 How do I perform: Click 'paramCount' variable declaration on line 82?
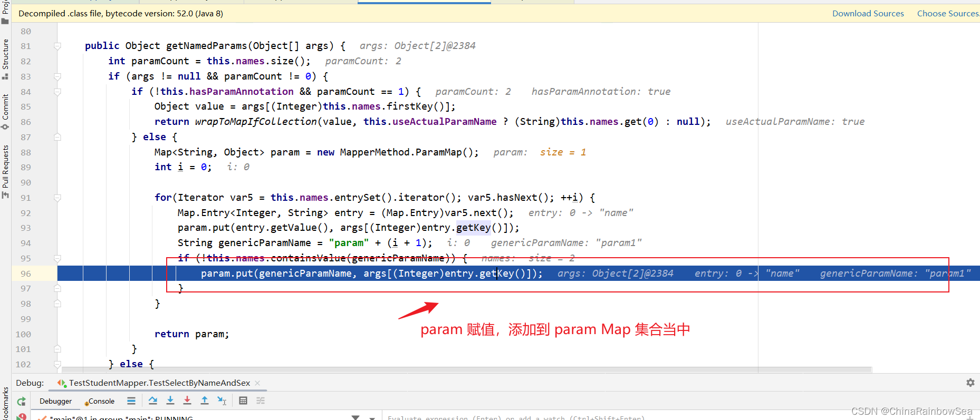coord(160,61)
